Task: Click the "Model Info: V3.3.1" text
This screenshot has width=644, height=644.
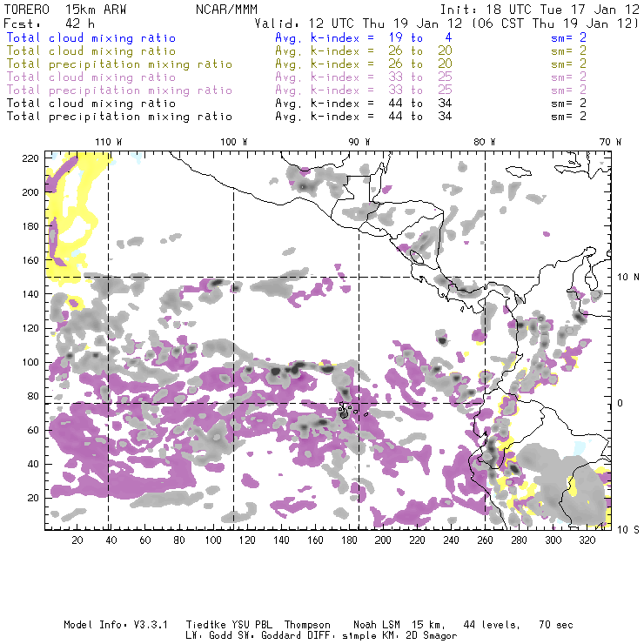Action: tap(116, 625)
